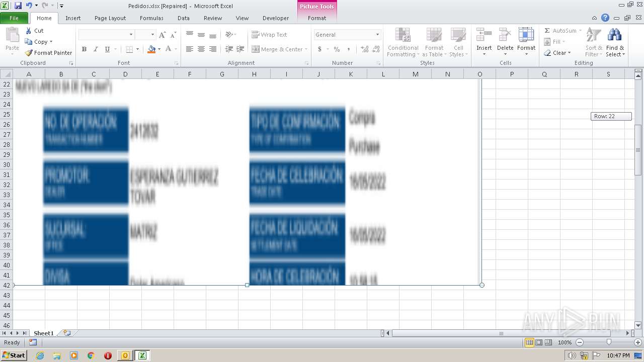Apply yellow fill color bucket
This screenshot has width=644, height=362.
click(x=151, y=49)
